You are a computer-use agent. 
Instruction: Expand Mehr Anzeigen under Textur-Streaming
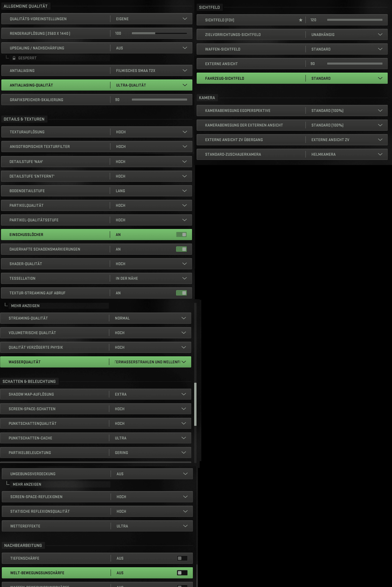(25, 306)
